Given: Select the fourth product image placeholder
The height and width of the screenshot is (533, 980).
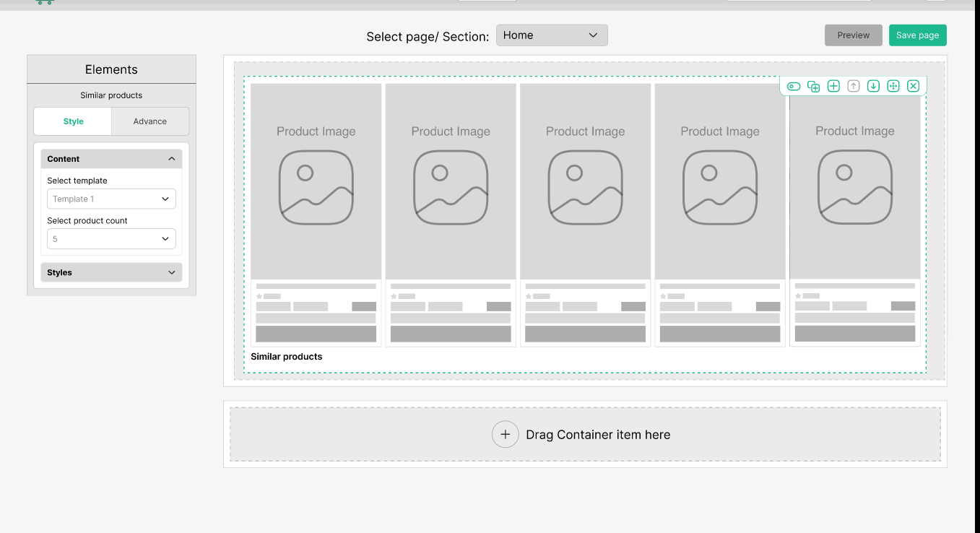Looking at the screenshot, I should tap(720, 181).
